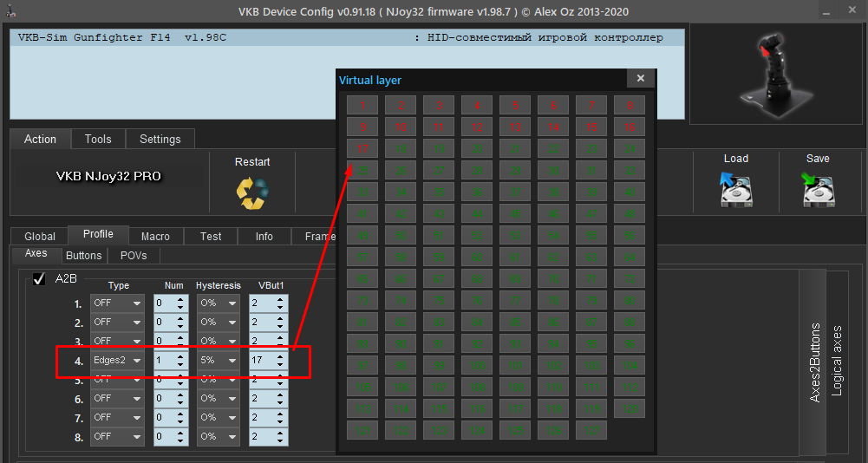The height and width of the screenshot is (463, 868).
Task: Select the Buttons sub-tab
Action: pos(83,255)
